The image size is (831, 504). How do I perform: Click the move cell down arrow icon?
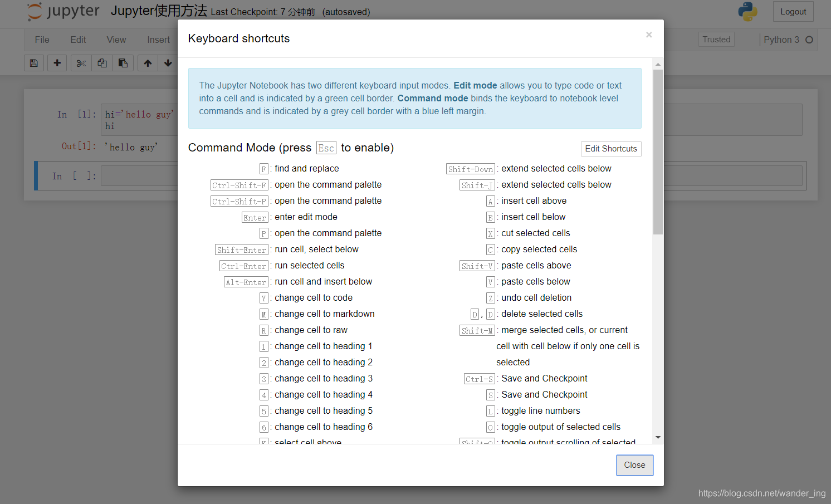click(x=168, y=63)
